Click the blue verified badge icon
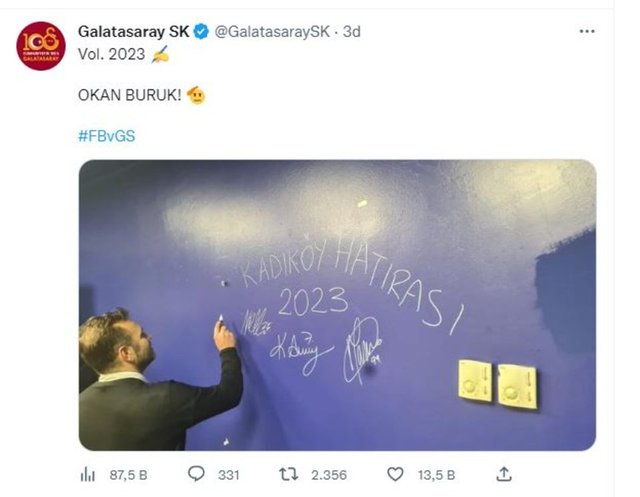Viewport: 640px width, 497px height. pyautogui.click(x=201, y=31)
